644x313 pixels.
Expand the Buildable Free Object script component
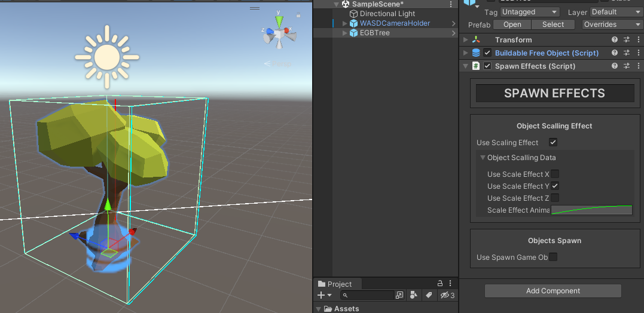coord(465,53)
